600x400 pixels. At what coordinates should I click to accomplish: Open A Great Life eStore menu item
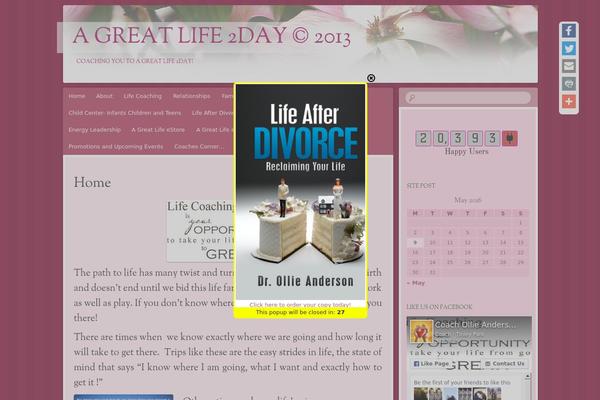coord(158,130)
